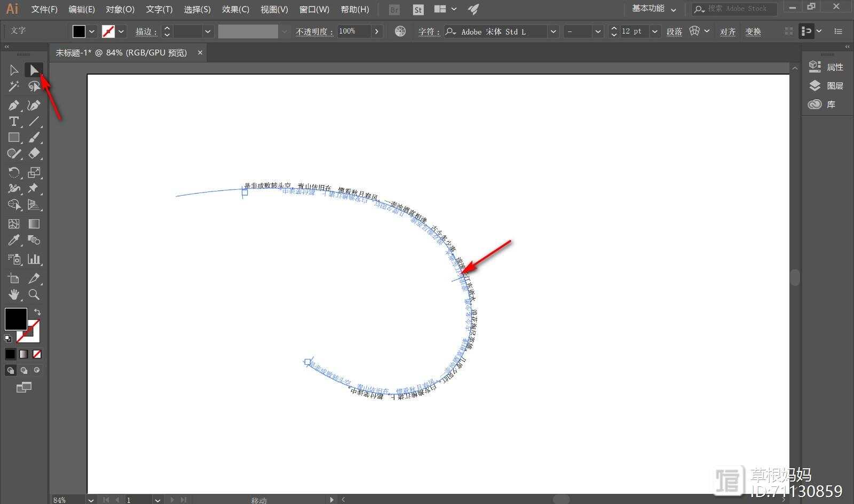
Task: Select the Artboard tool
Action: 14,278
